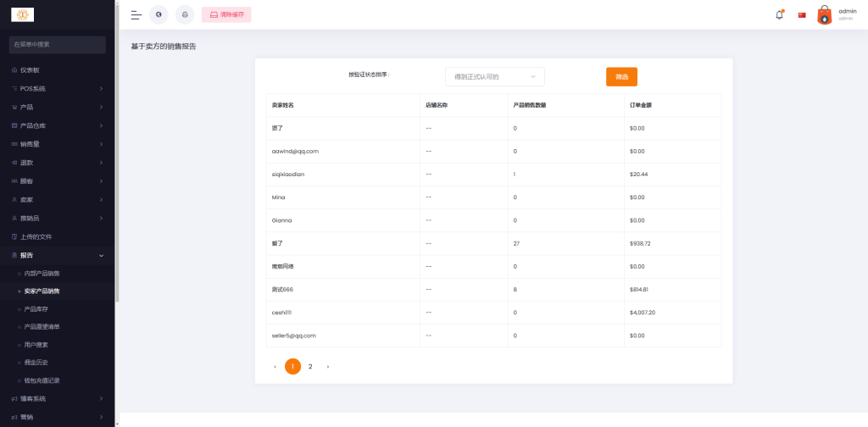The width and height of the screenshot is (868, 427).
Task: Open the notifications bell icon
Action: [779, 14]
